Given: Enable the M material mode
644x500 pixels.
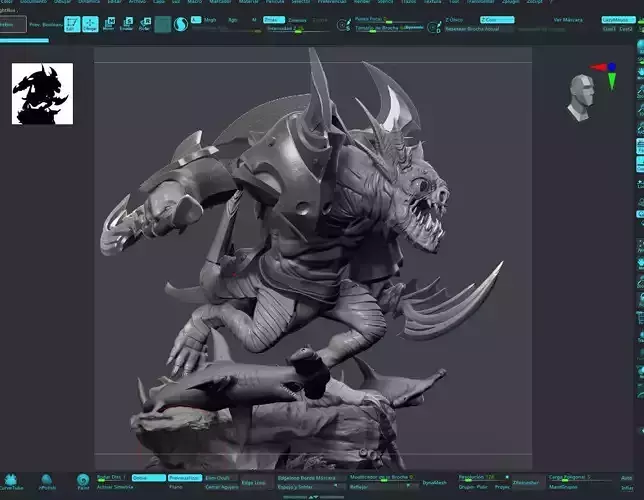Looking at the screenshot, I should pyautogui.click(x=254, y=20).
